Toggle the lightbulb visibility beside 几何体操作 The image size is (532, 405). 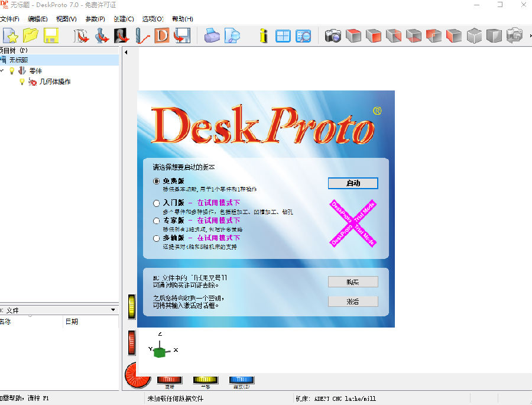coord(22,82)
